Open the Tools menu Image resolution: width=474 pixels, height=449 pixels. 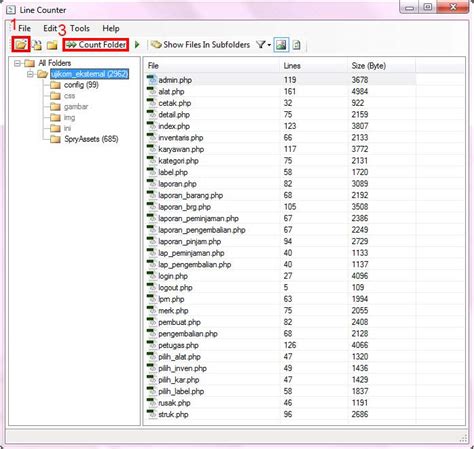pos(80,28)
